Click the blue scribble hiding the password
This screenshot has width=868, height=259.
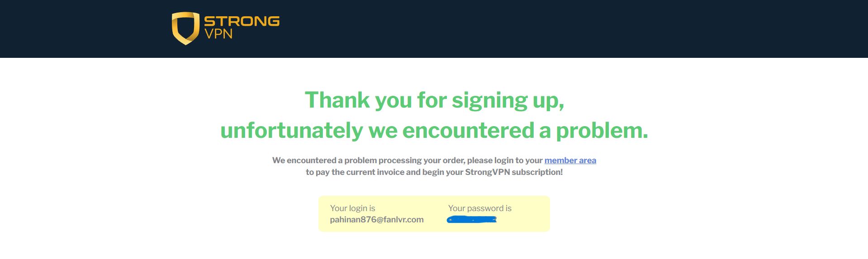pyautogui.click(x=472, y=220)
